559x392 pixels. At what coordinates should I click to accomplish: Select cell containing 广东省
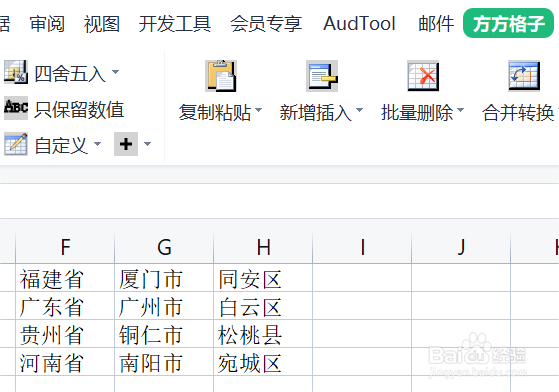click(65, 306)
